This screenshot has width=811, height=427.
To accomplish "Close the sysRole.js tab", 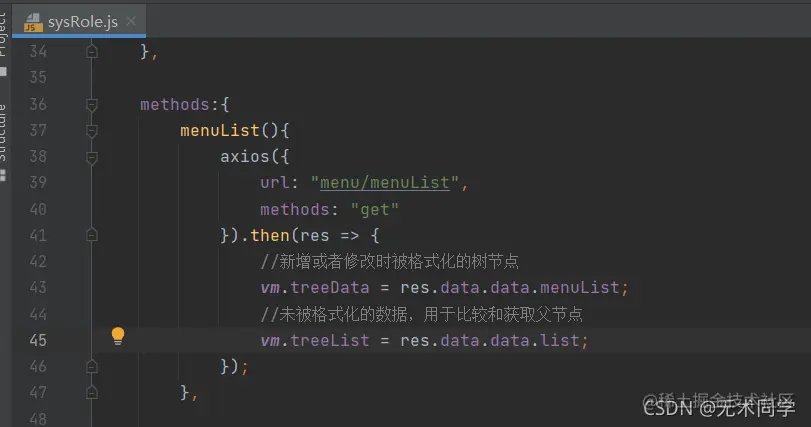I will pos(131,21).
